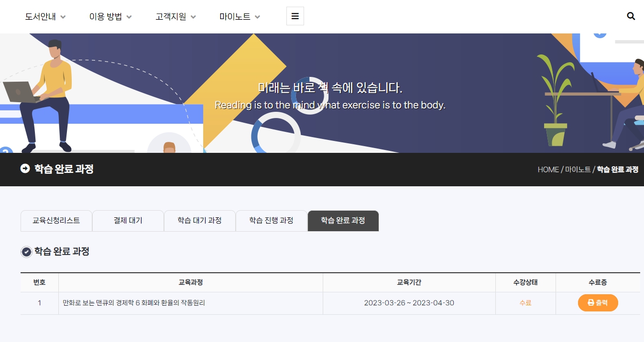Click the search magnifier icon
The height and width of the screenshot is (342, 644).
click(631, 16)
